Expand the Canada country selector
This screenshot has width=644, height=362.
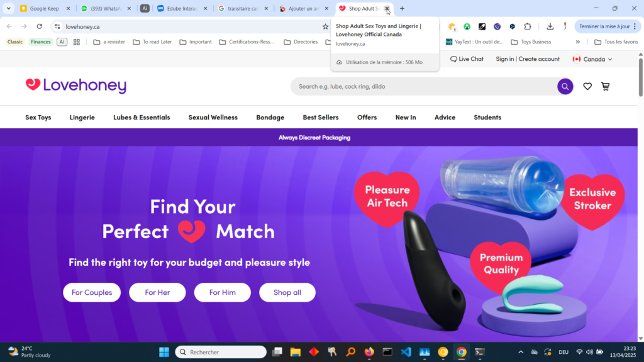592,59
